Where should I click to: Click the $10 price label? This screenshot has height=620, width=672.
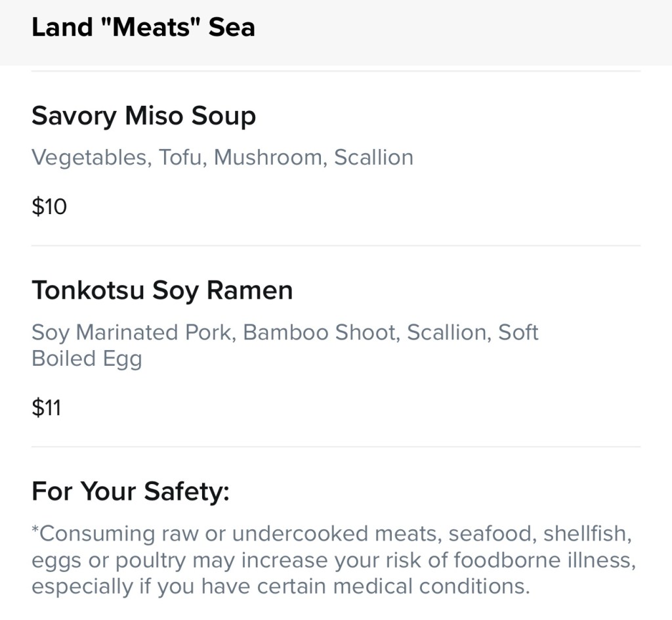(49, 207)
